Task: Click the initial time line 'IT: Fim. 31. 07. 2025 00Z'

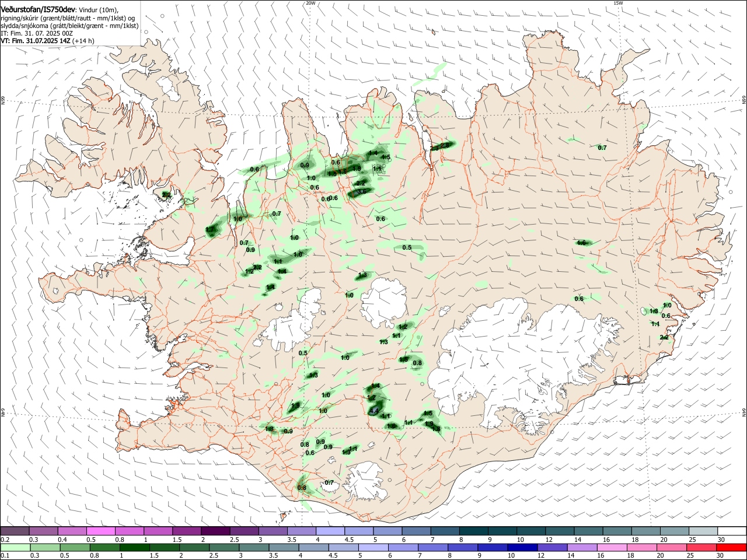Action: tap(37, 33)
